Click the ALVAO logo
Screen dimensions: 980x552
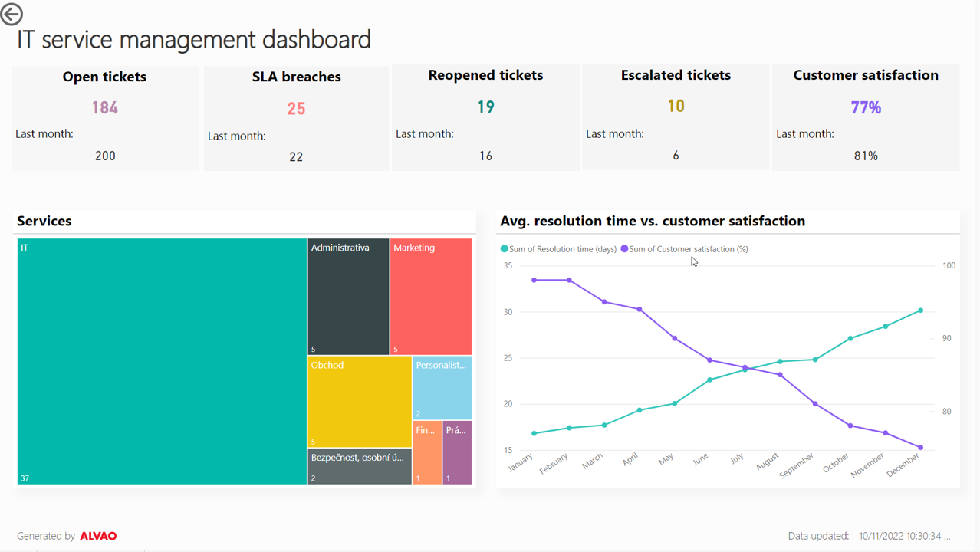click(98, 536)
